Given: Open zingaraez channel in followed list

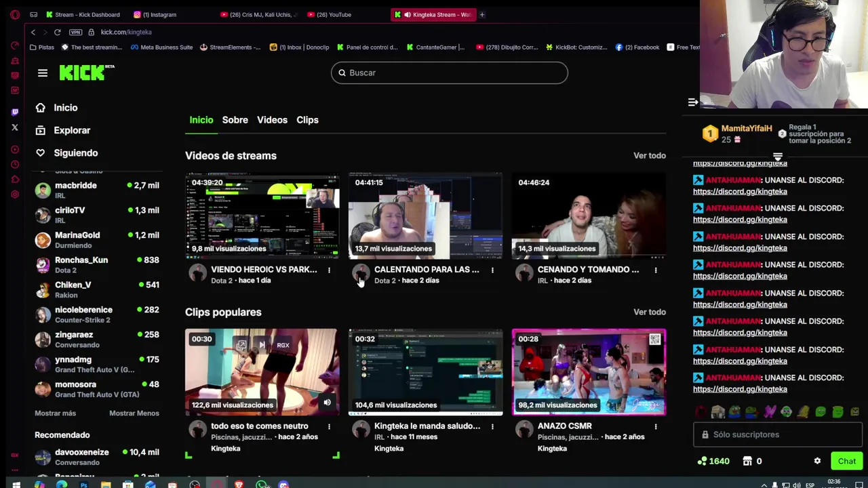Looking at the screenshot, I should coord(98,340).
